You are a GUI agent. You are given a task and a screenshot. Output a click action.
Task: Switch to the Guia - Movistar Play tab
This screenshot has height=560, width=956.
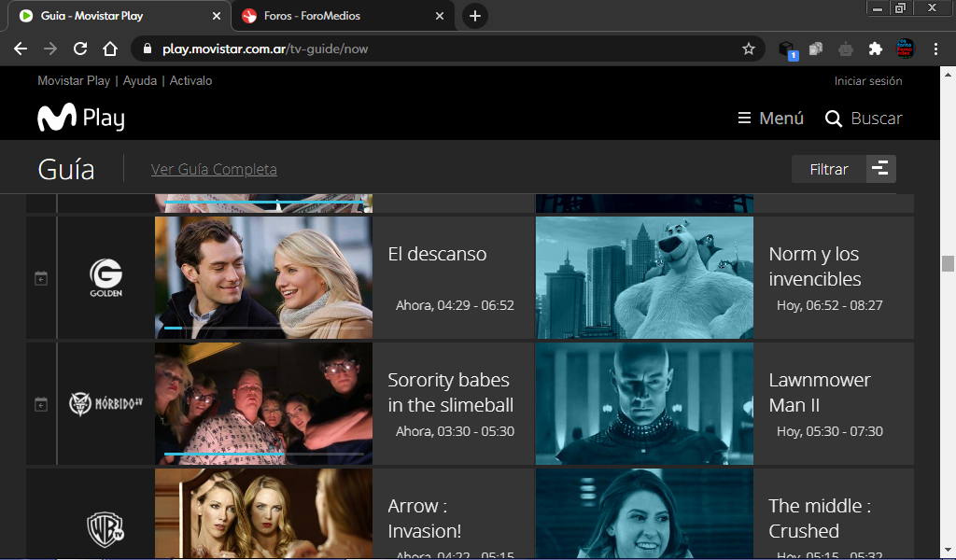(119, 16)
